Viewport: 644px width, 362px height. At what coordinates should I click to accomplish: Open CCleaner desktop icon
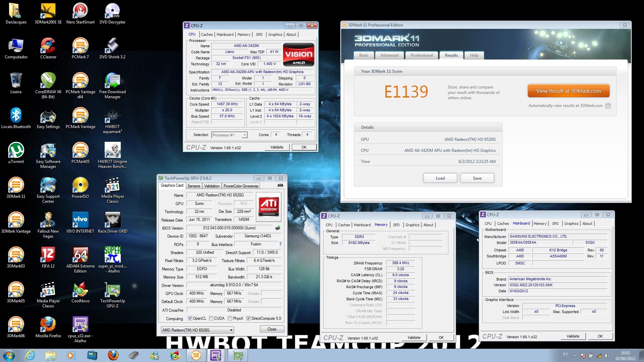(x=48, y=48)
